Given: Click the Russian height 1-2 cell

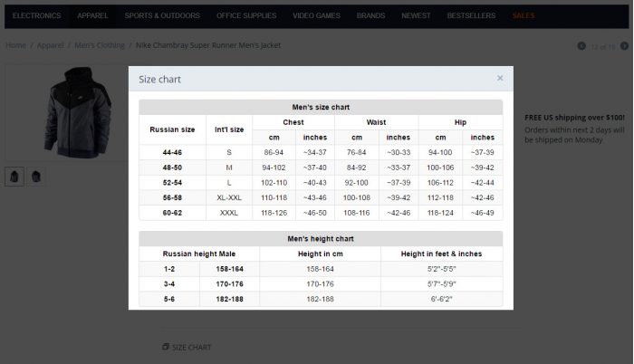Looking at the screenshot, I should 169,269.
